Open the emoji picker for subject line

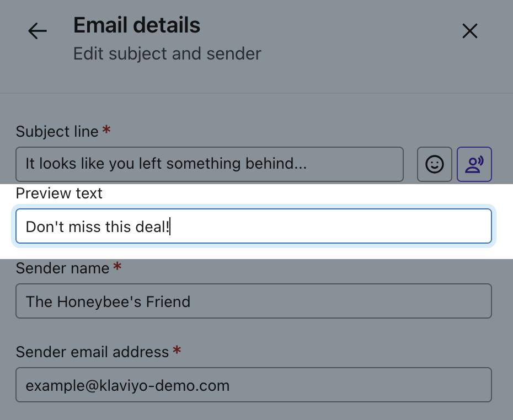click(x=435, y=164)
